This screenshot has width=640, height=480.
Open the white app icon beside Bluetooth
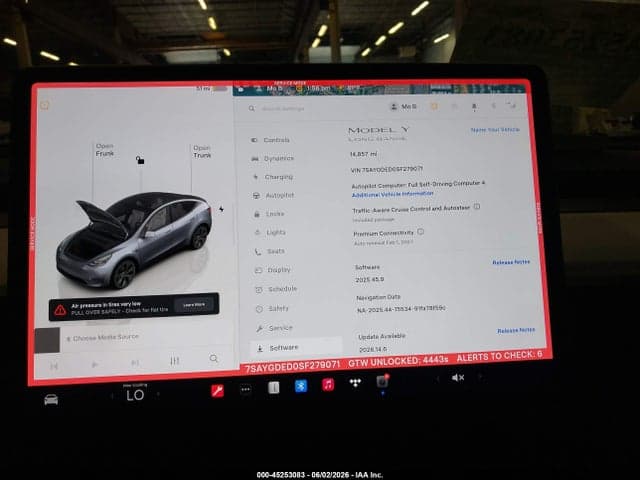(273, 387)
